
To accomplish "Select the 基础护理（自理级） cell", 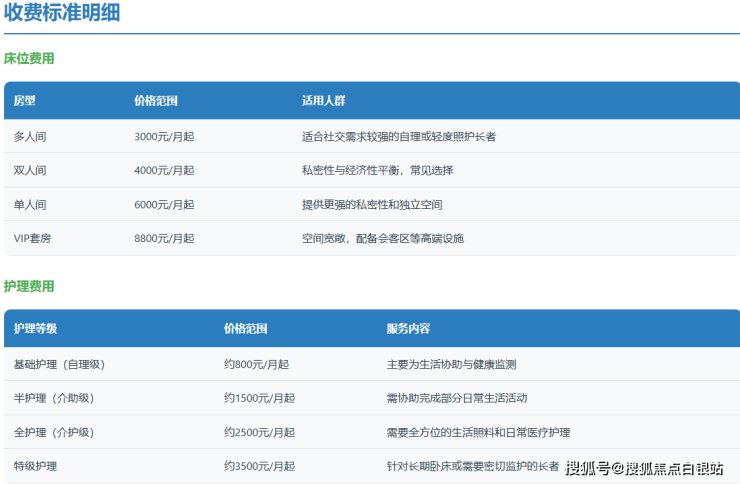I will pos(59,364).
